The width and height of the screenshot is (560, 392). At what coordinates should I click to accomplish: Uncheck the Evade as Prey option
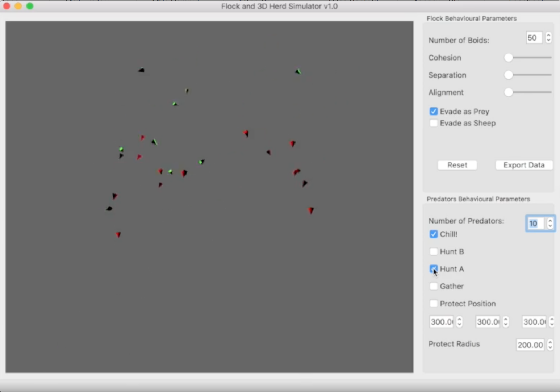(x=433, y=111)
